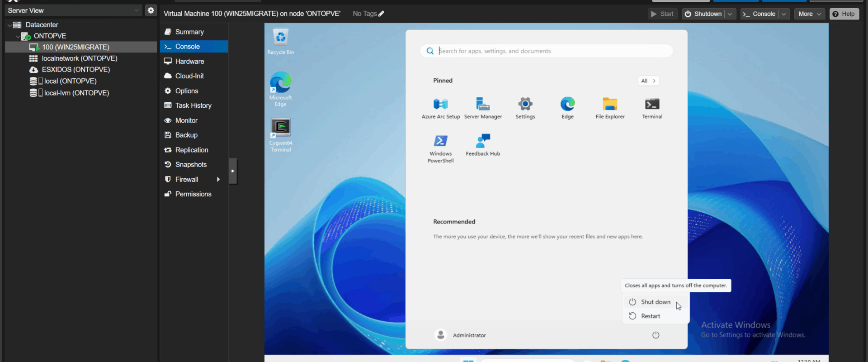This screenshot has height=362, width=868.
Task: Click the Server View gear settings icon
Action: (x=151, y=10)
